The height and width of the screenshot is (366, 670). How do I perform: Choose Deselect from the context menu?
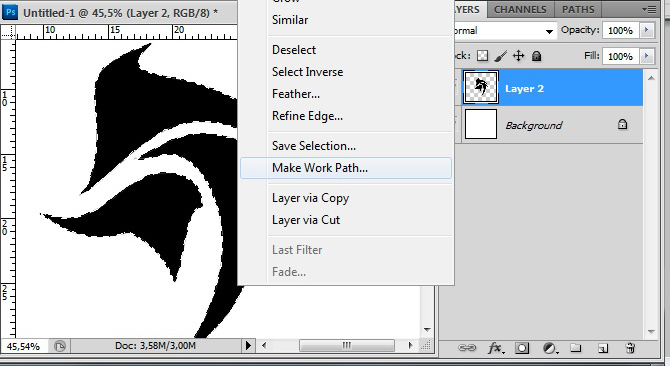294,50
